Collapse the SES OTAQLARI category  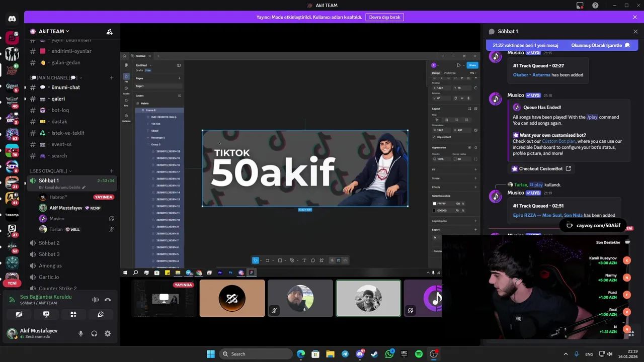click(51, 171)
